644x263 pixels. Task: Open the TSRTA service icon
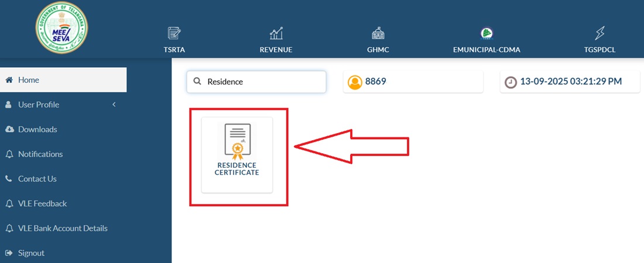174,33
